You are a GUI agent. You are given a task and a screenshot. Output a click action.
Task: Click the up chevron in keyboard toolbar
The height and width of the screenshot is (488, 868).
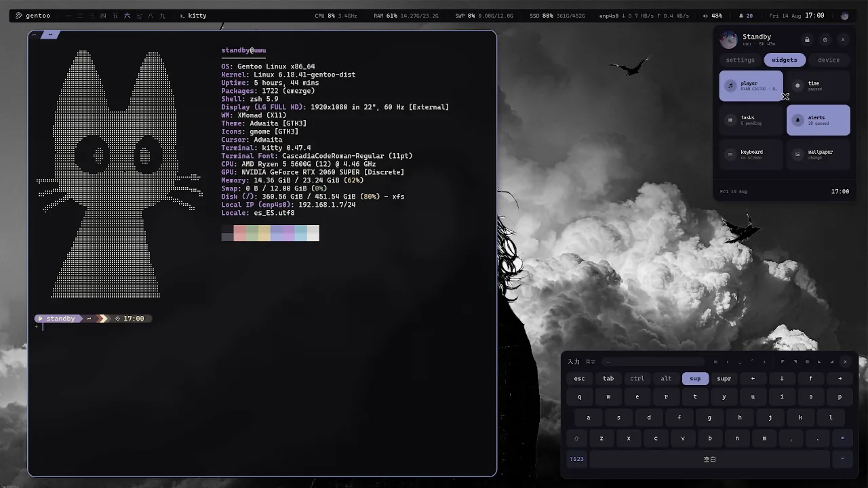752,361
